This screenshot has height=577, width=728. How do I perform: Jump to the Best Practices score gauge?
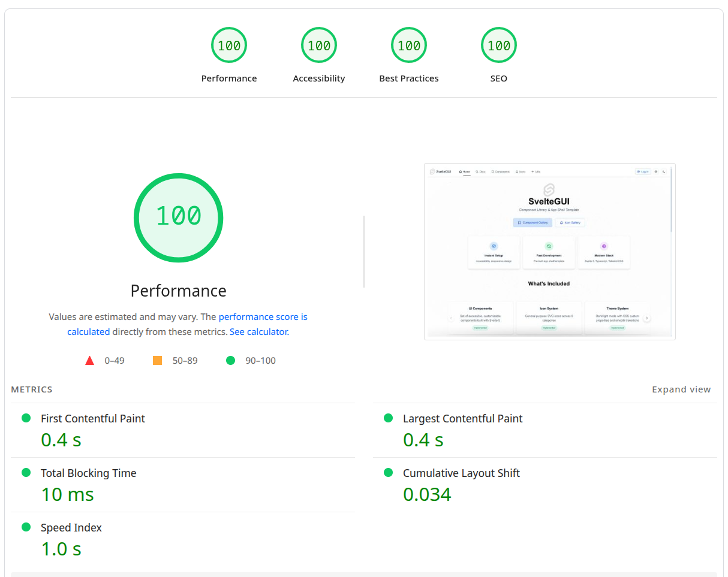coord(409,46)
